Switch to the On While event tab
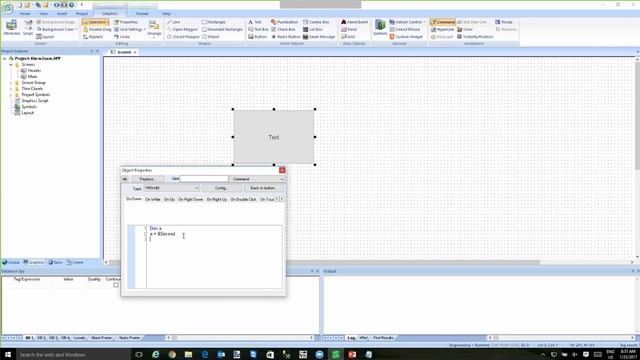The height and width of the screenshot is (360, 640). point(153,199)
